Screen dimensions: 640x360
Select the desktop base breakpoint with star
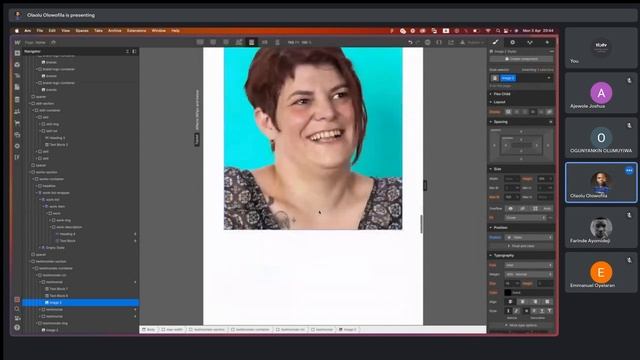[x=239, y=42]
